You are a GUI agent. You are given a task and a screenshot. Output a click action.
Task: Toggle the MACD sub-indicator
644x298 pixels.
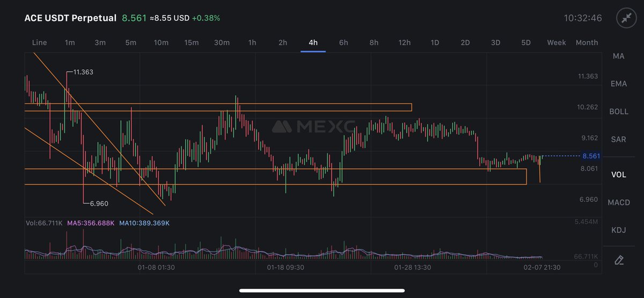[x=619, y=202]
